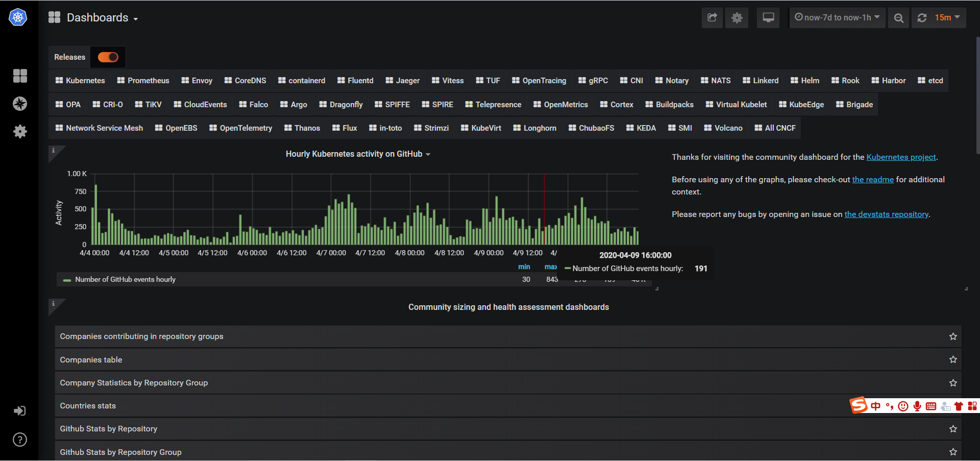This screenshot has width=980, height=461.
Task: Open the Kubernetes dashboard link
Action: pyautogui.click(x=80, y=81)
